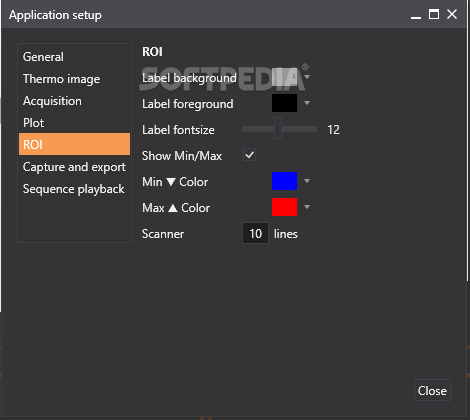Open the Plot settings page
The width and height of the screenshot is (470, 420).
[74, 123]
